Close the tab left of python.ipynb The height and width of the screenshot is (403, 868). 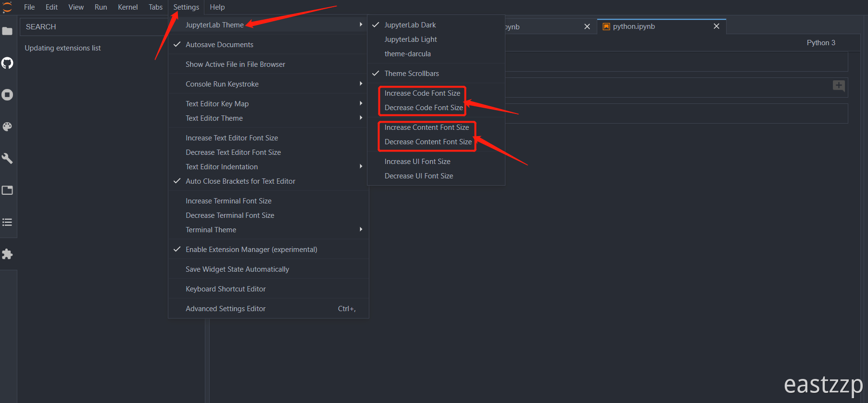coord(587,27)
